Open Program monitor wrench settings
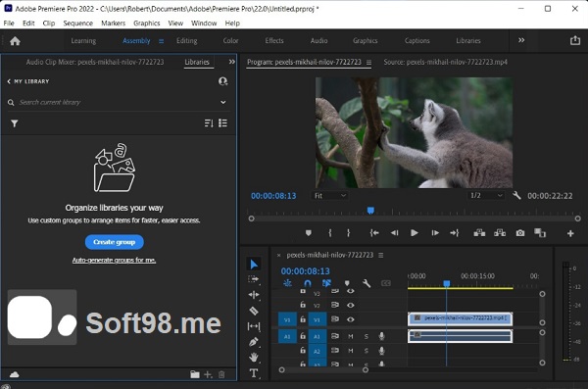The image size is (588, 389). 516,195
